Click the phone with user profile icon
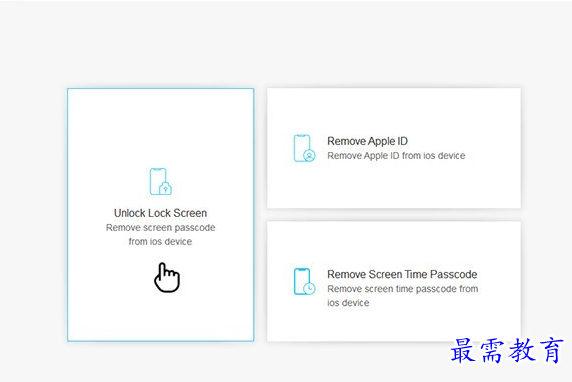The image size is (572, 382). [304, 148]
